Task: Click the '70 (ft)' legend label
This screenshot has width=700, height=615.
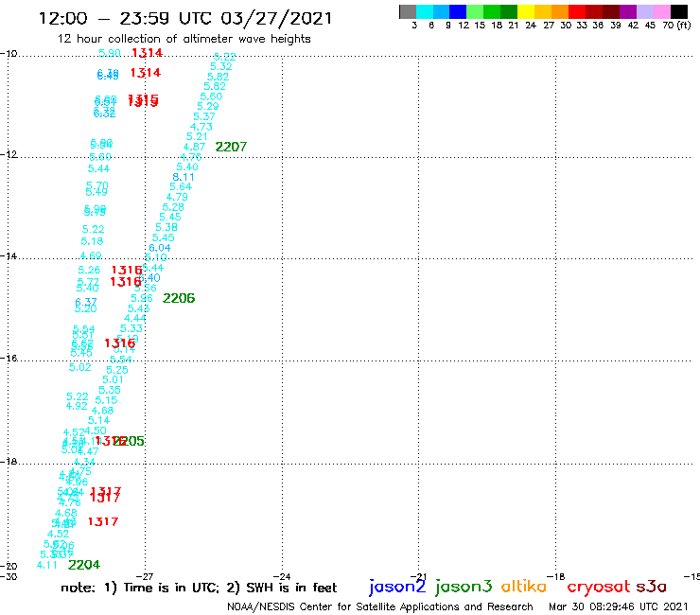Action: point(676,25)
